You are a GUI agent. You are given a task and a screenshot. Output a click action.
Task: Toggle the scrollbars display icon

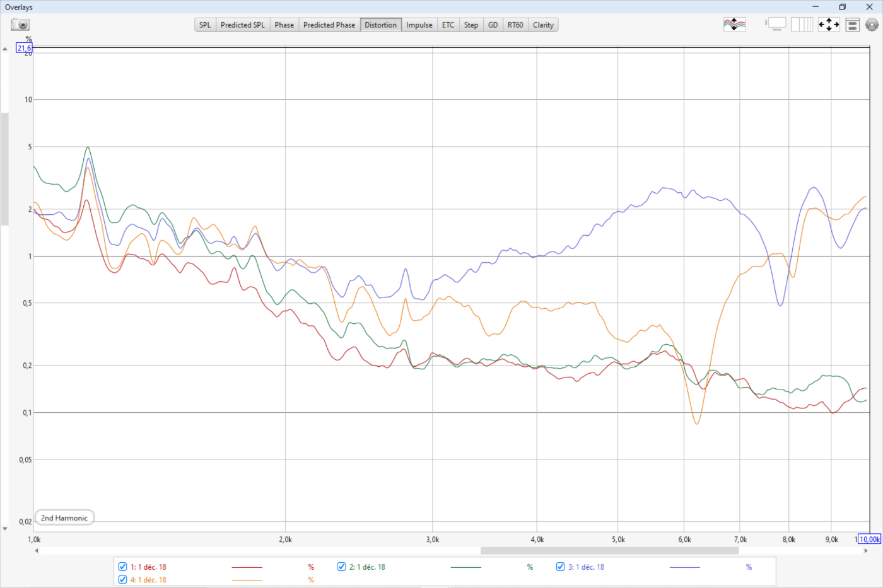click(x=776, y=25)
